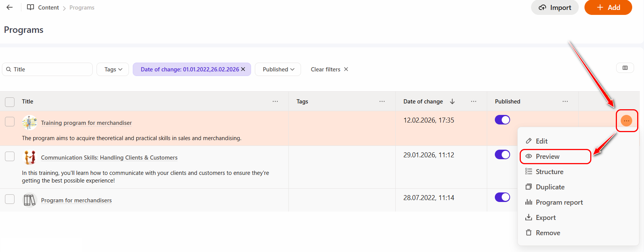Toggle Published for Training program for merchandiser
The image size is (644, 252).
(x=502, y=120)
